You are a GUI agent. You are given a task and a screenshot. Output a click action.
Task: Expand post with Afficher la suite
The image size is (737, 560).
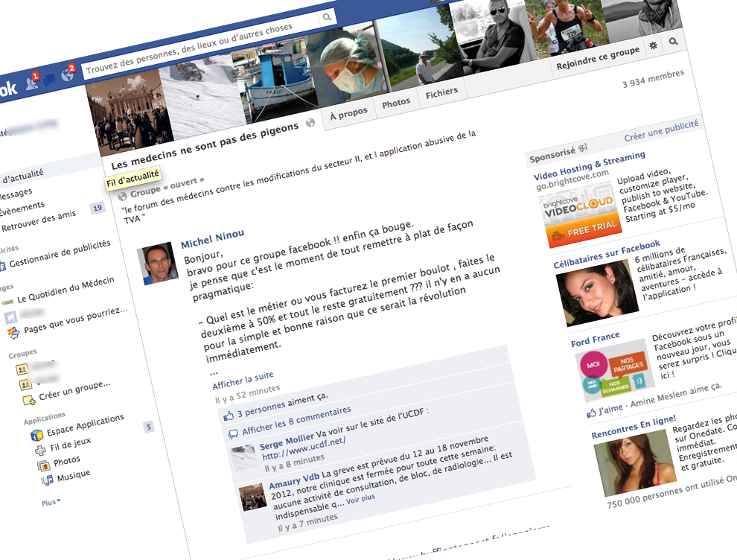pyautogui.click(x=243, y=380)
